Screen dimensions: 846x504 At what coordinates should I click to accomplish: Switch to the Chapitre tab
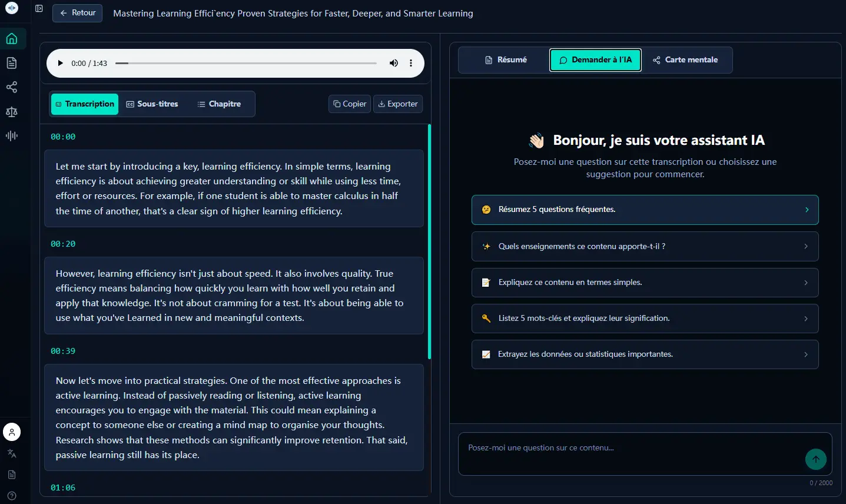[219, 104]
